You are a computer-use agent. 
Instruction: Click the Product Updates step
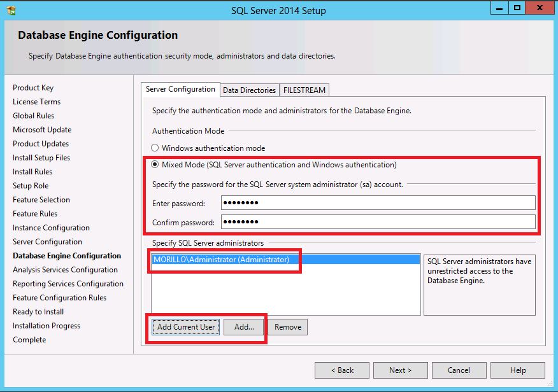click(41, 144)
